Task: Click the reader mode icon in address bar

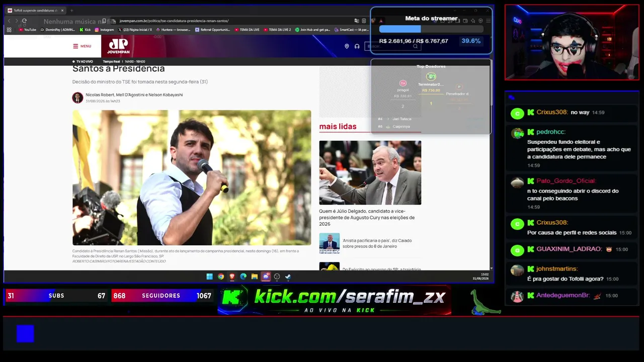Action: [x=363, y=21]
